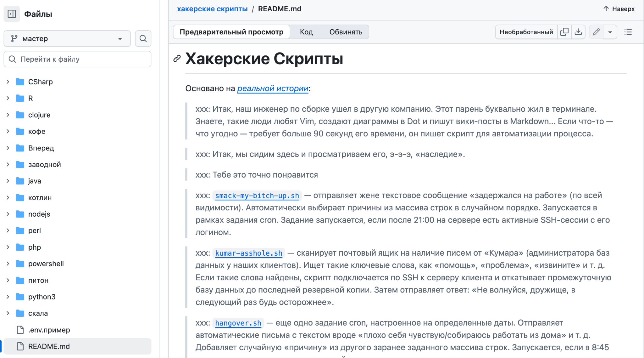Click the java folder icon
The width and height of the screenshot is (644, 358).
pyautogui.click(x=19, y=181)
